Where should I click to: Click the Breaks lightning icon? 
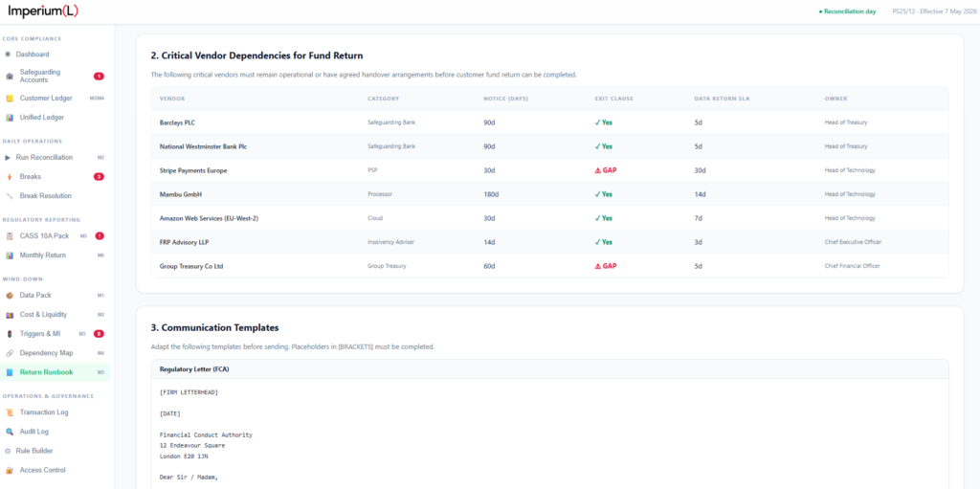[x=10, y=177]
